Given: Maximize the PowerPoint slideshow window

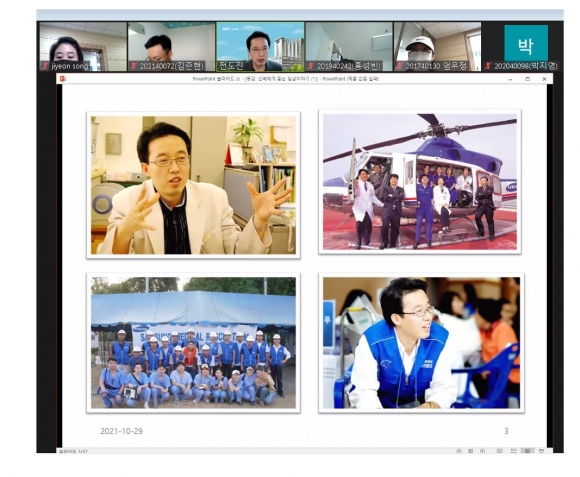Looking at the screenshot, I should 527,79.
